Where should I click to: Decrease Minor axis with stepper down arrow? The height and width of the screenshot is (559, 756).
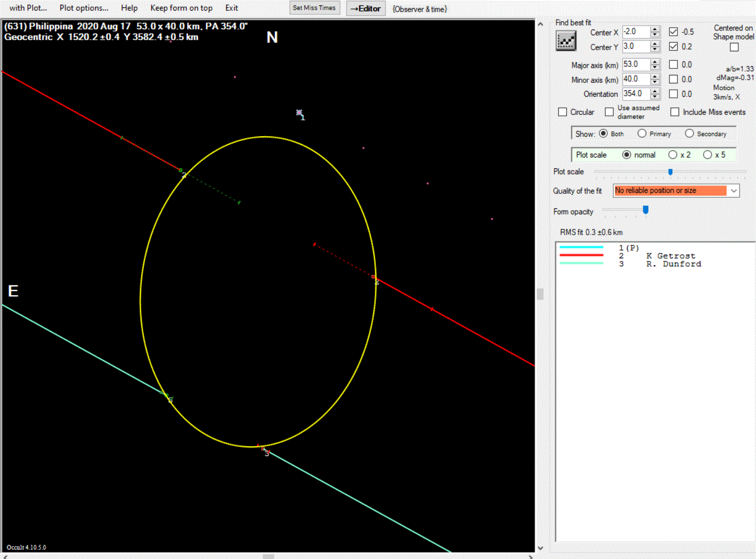tap(655, 82)
